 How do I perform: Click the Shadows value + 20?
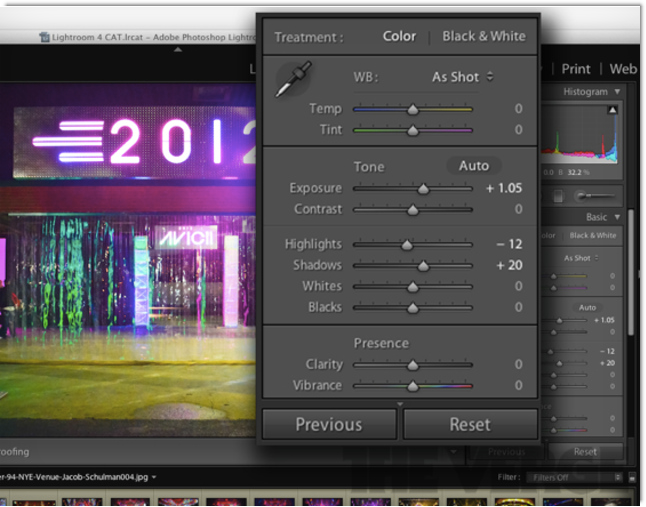point(509,265)
